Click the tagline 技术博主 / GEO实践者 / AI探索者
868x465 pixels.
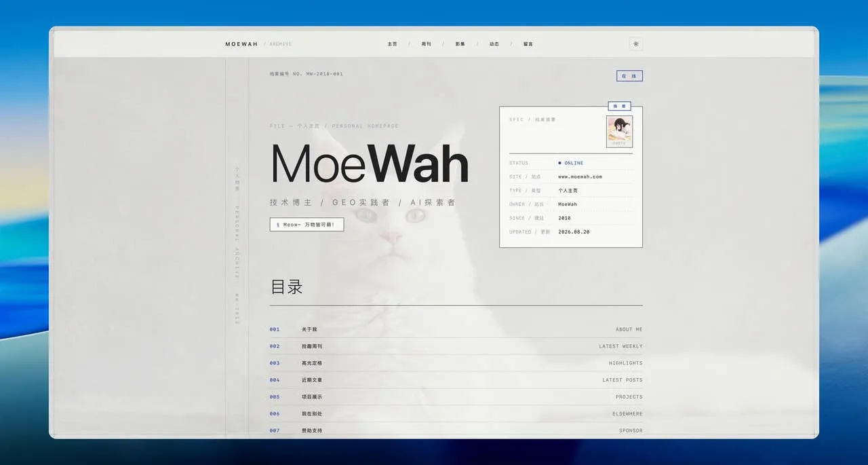tap(362, 202)
